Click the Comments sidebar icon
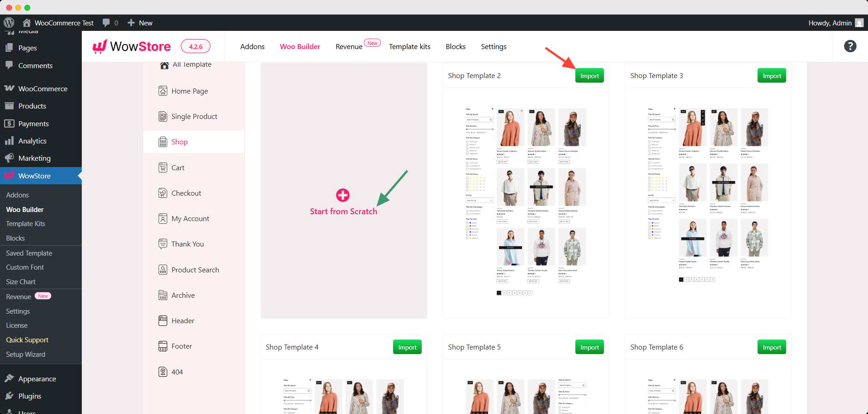 [x=9, y=65]
